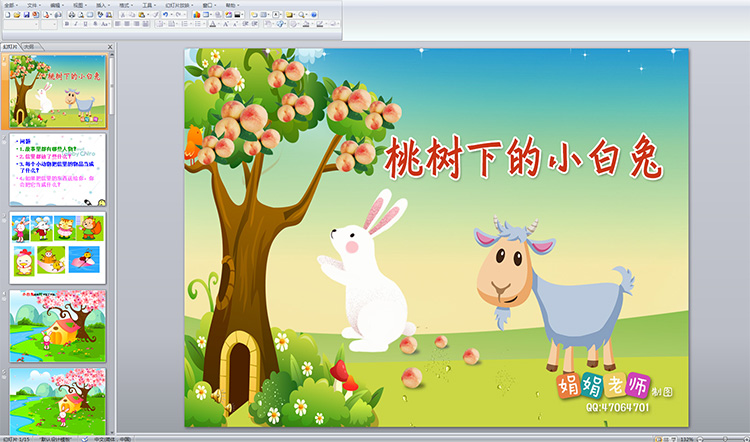
Task: Open the 工具 menu
Action: (x=147, y=5)
